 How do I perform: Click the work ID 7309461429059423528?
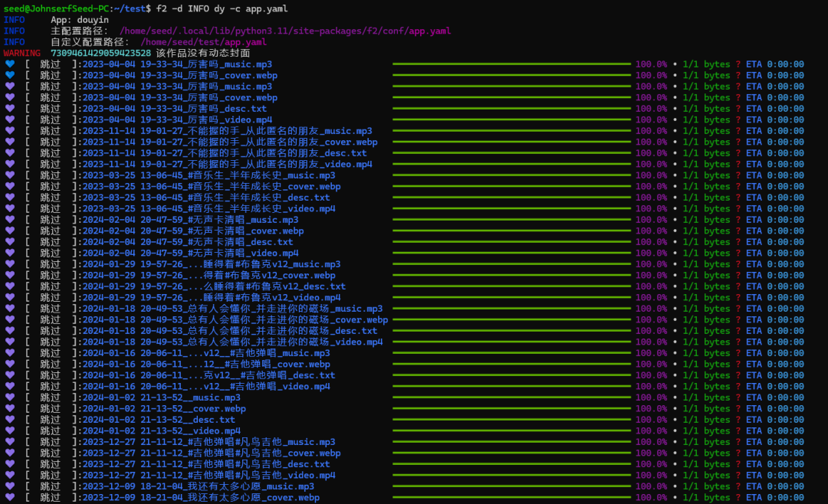[100, 53]
